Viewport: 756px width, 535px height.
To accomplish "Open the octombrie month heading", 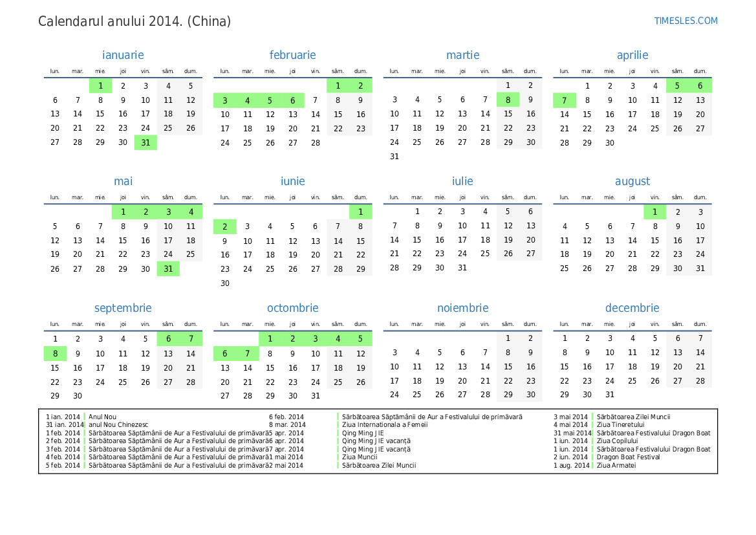I will point(292,308).
